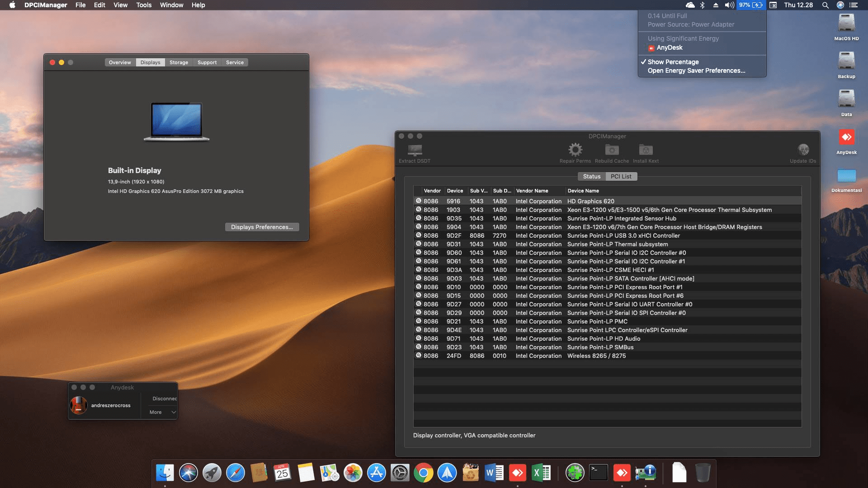Image resolution: width=868 pixels, height=488 pixels.
Task: Click Disconnect in the Anydesk window
Action: [x=165, y=399]
